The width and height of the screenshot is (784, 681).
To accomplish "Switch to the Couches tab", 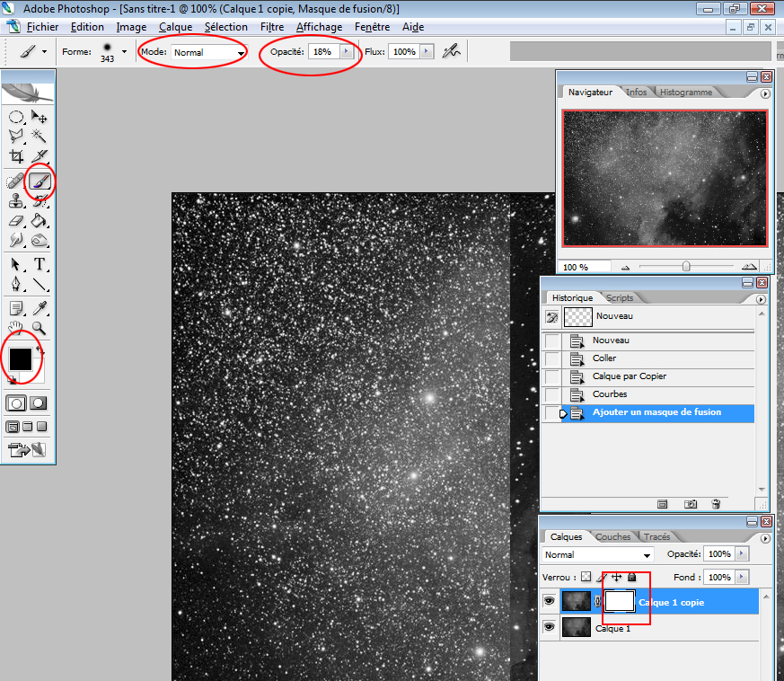I will (x=612, y=536).
